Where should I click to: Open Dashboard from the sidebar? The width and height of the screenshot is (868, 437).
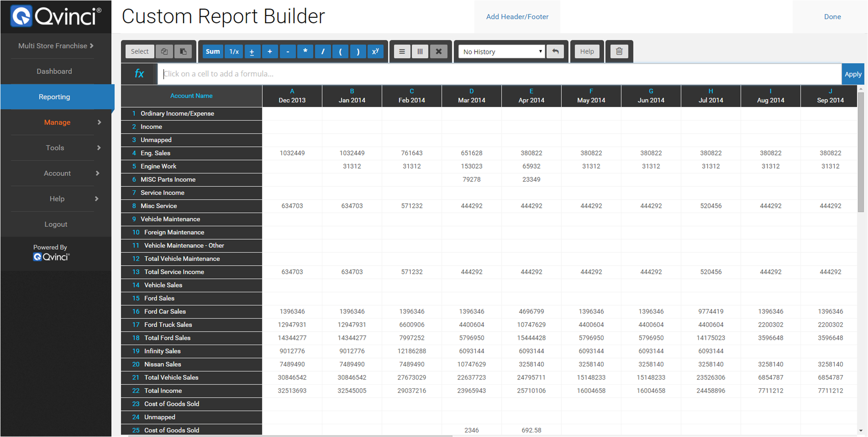[x=54, y=71]
